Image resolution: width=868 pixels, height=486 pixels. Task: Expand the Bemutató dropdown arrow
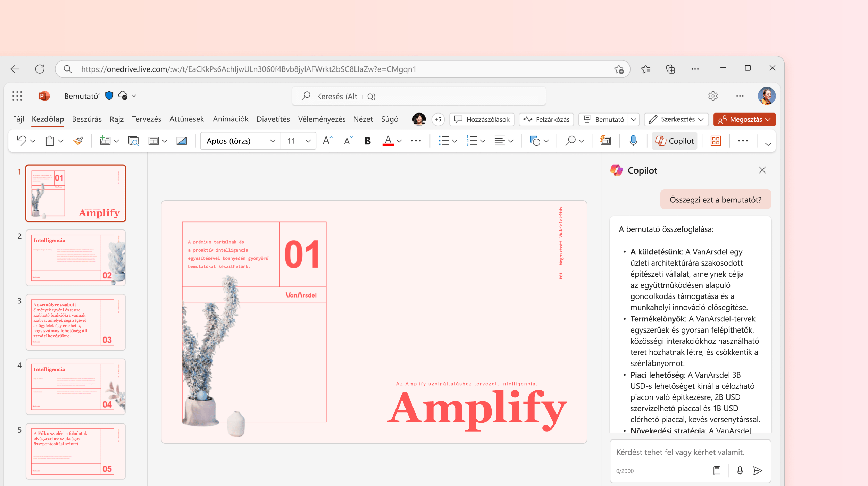pyautogui.click(x=634, y=119)
